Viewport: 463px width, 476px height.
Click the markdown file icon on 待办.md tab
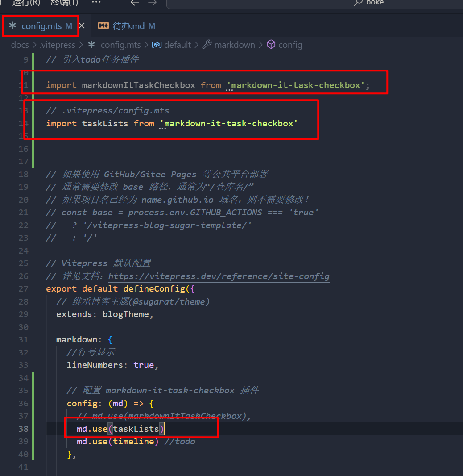pos(103,26)
